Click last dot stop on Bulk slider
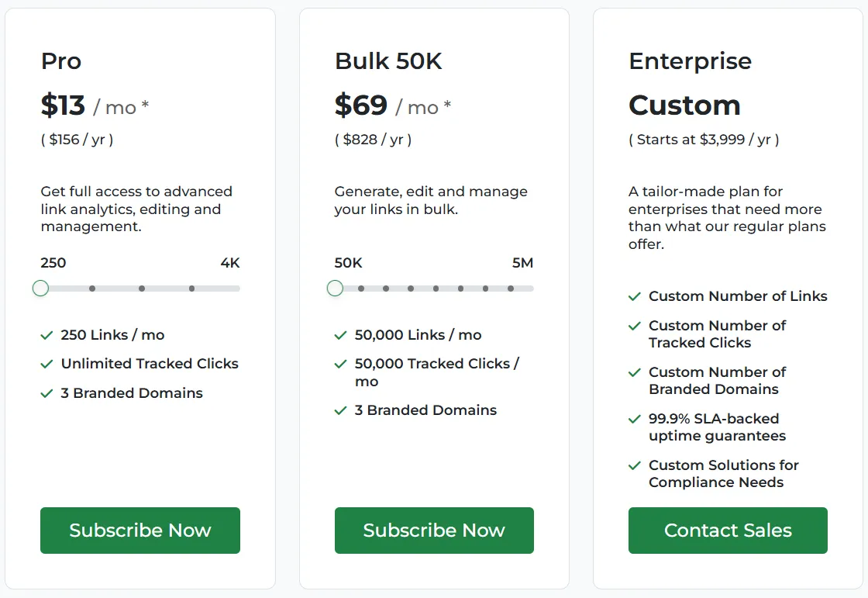This screenshot has width=868, height=598. click(511, 289)
